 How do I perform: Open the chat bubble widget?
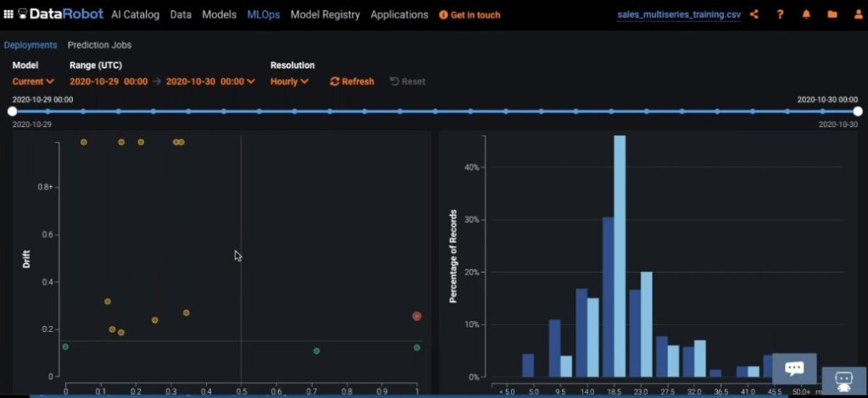794,368
